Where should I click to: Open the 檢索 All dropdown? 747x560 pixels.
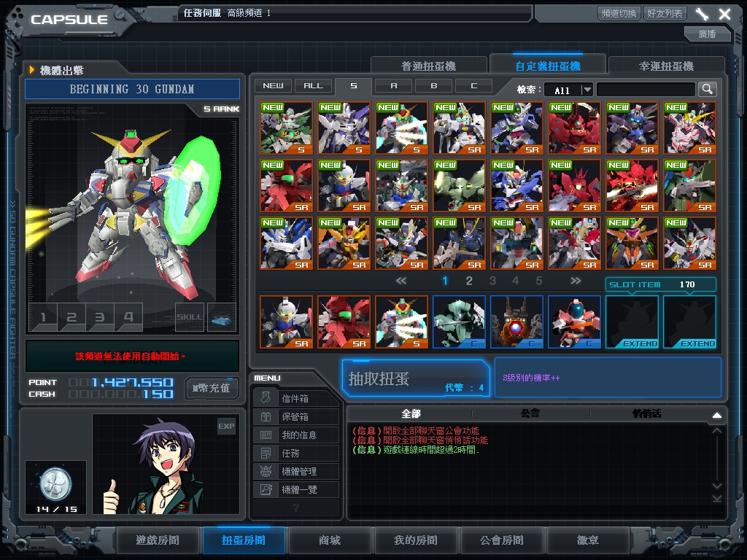pos(569,90)
